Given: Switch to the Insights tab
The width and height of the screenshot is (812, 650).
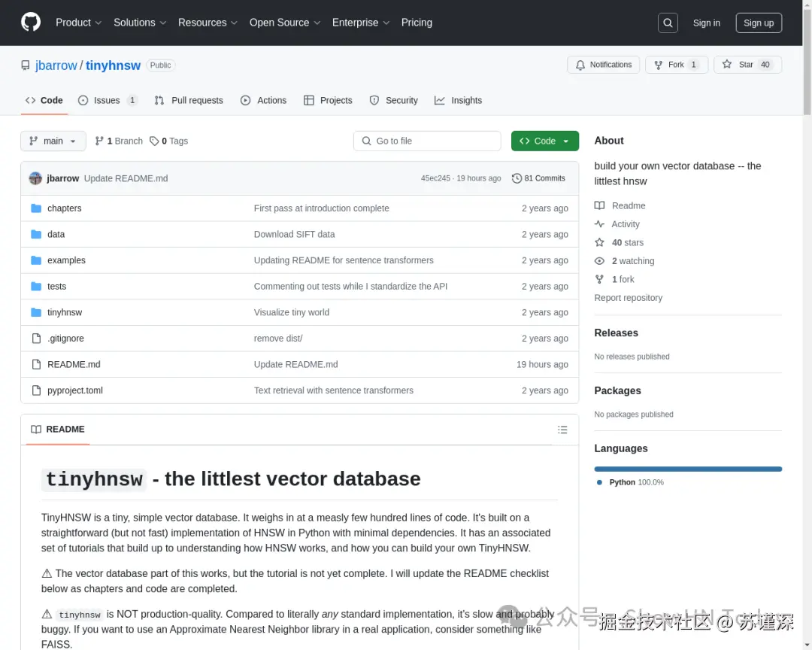Looking at the screenshot, I should tap(458, 101).
